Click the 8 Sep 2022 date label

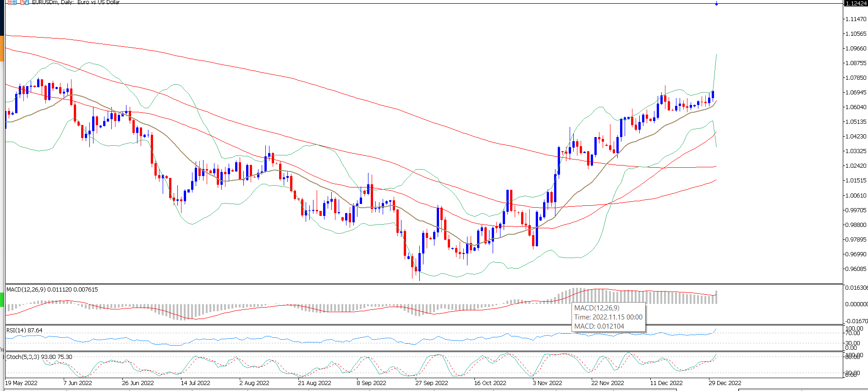(x=371, y=383)
